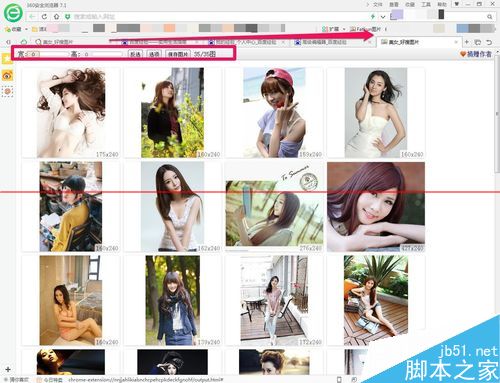Click the 反选 invert selection button
Viewport: 500px width, 383px height.
click(x=135, y=54)
